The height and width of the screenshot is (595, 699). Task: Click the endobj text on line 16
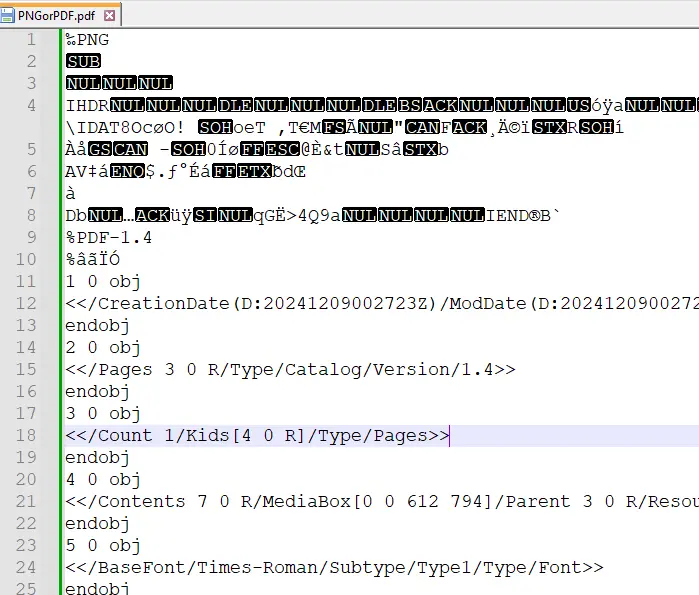coord(98,392)
